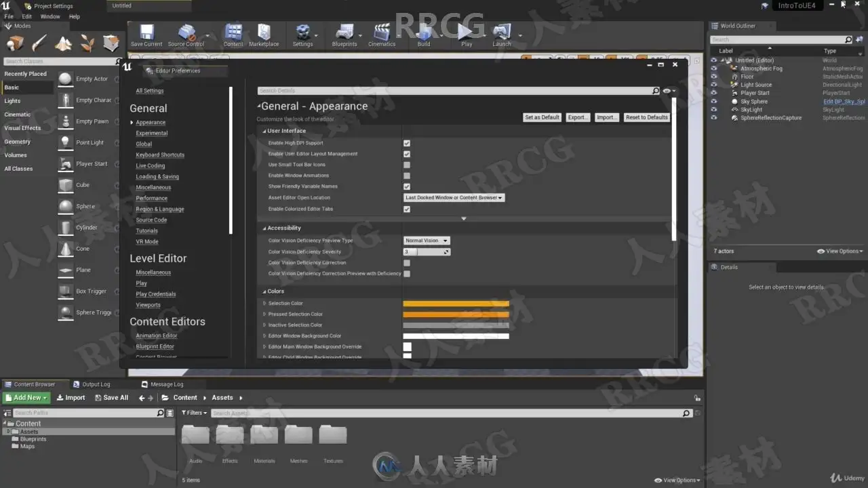Select the Place mode icon
This screenshot has width=868, height=488.
[15, 43]
